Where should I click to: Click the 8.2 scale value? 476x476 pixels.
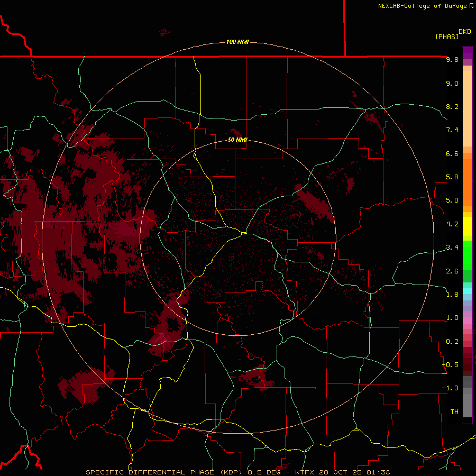coord(452,106)
